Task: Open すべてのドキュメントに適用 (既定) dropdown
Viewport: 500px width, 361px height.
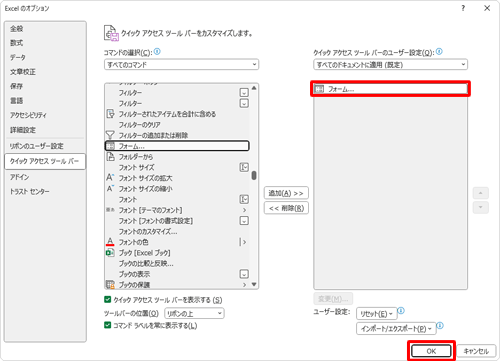Action: (x=390, y=64)
